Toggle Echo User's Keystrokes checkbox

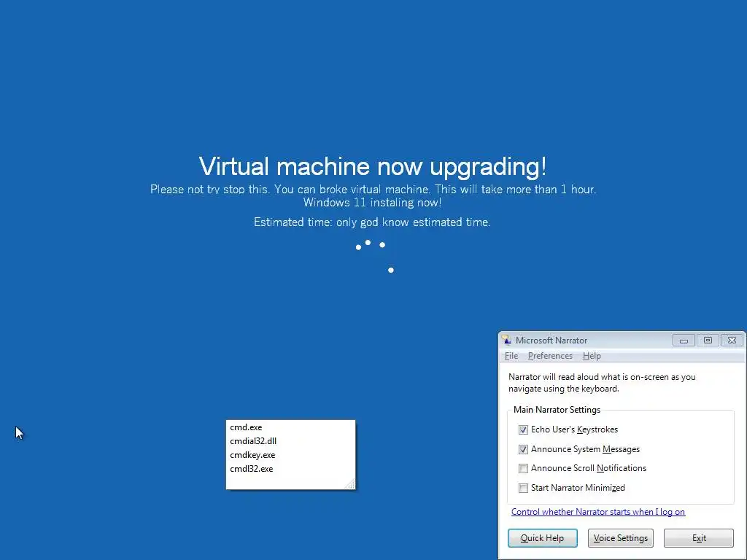(x=523, y=429)
